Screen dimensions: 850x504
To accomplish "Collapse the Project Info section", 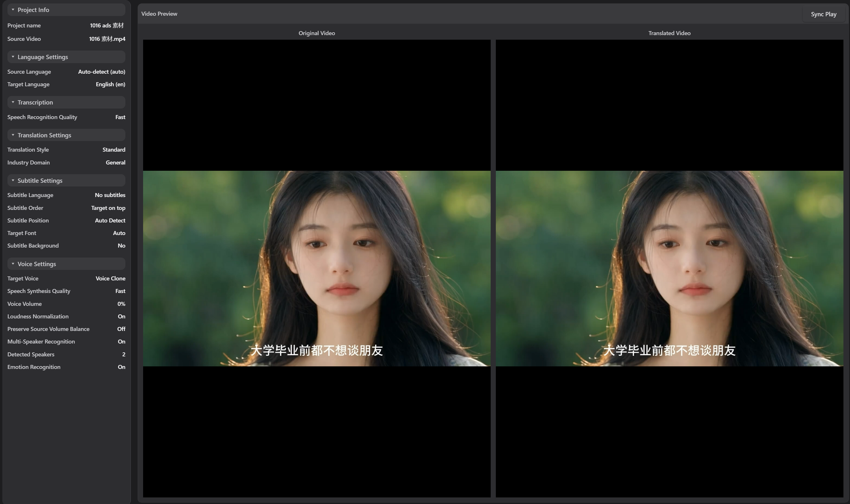I will coord(66,10).
